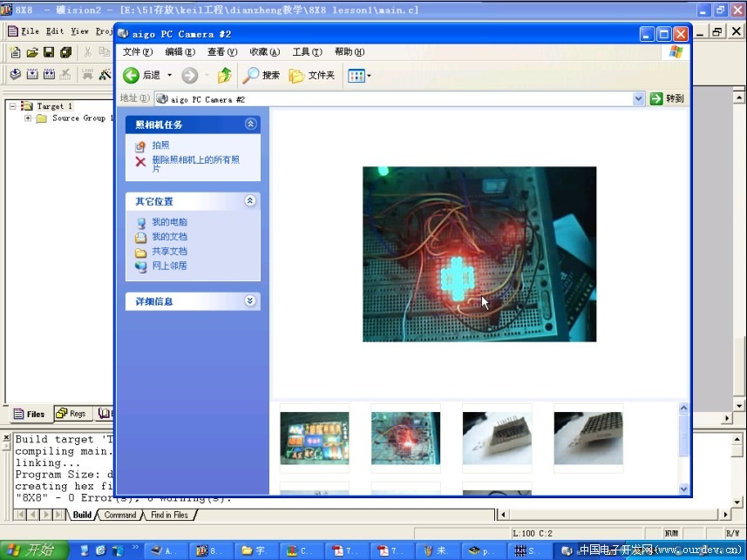Open Keil View menu
This screenshot has width=747, height=560.
coord(79,31)
